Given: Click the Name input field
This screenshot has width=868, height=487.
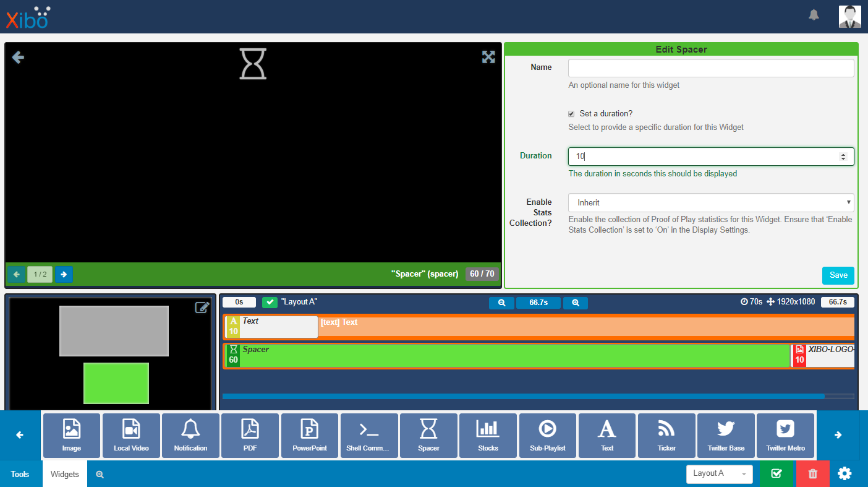Looking at the screenshot, I should (x=710, y=68).
